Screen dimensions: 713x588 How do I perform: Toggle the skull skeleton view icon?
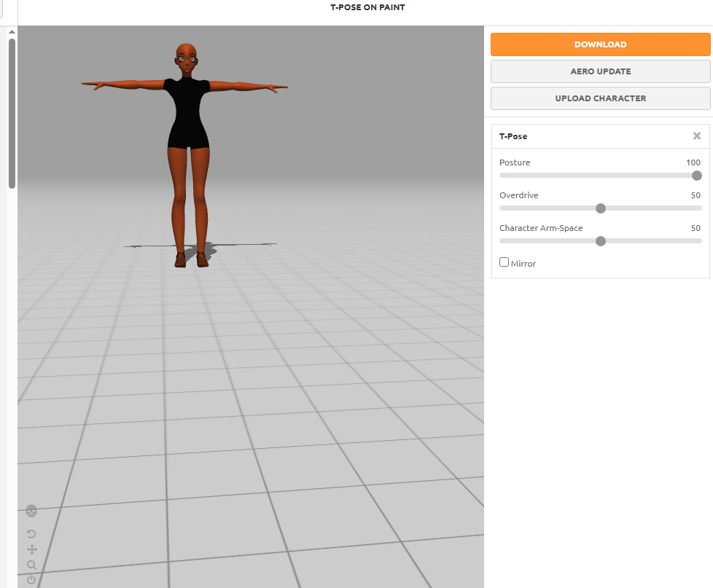pyautogui.click(x=31, y=511)
